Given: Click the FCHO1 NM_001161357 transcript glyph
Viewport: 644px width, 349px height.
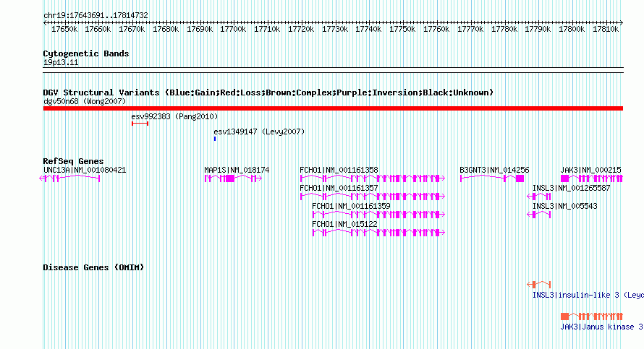Looking at the screenshot, I should (373, 196).
